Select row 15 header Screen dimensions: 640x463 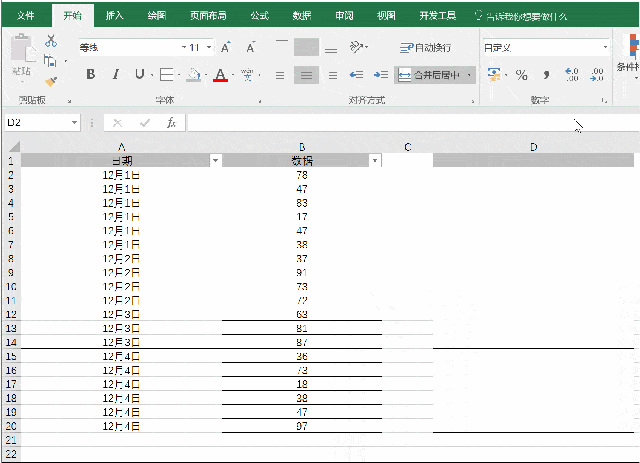(x=11, y=356)
